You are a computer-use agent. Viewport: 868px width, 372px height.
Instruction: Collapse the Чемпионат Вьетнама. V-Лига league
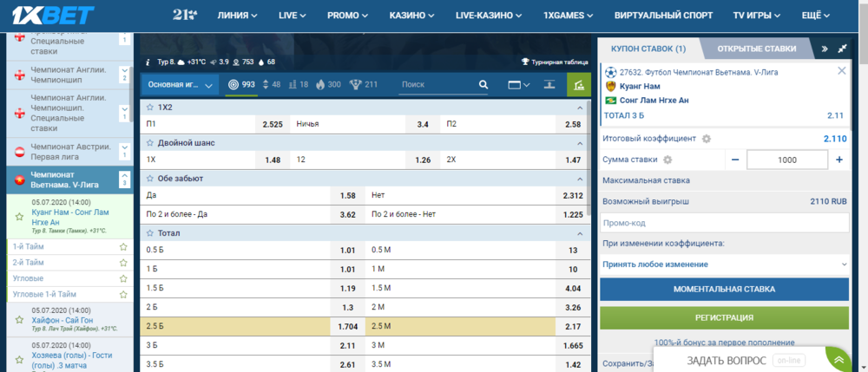point(124,179)
